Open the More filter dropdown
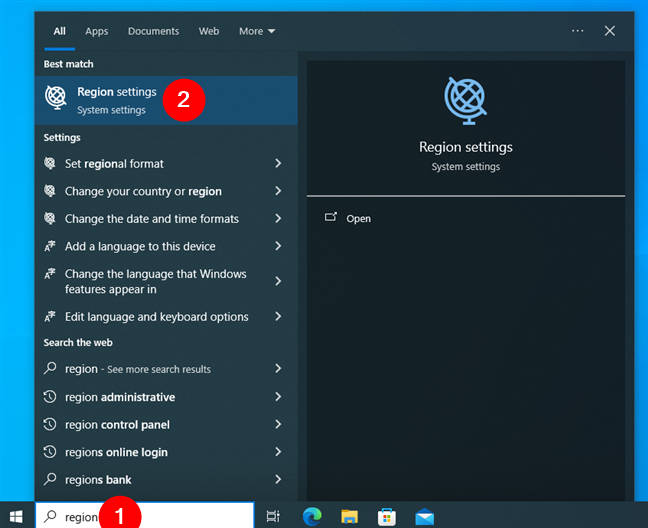 (x=257, y=31)
